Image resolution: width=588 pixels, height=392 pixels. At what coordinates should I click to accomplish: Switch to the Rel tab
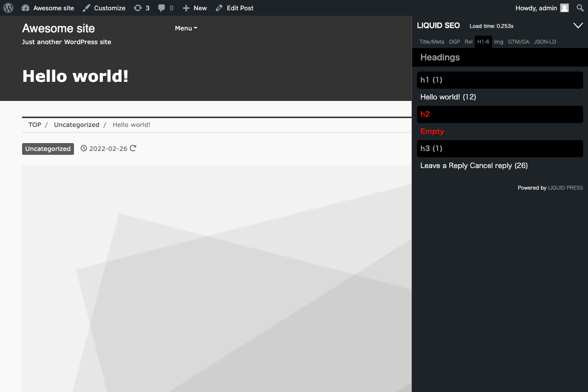(x=468, y=42)
